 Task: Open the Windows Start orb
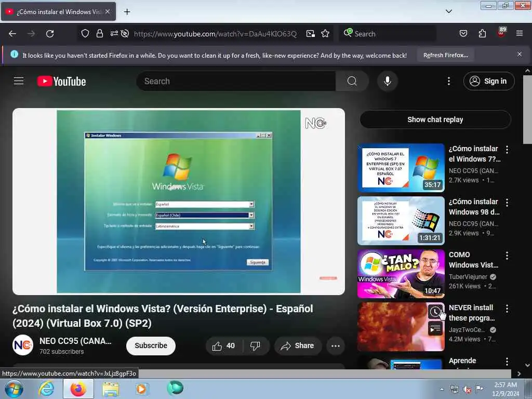14,389
